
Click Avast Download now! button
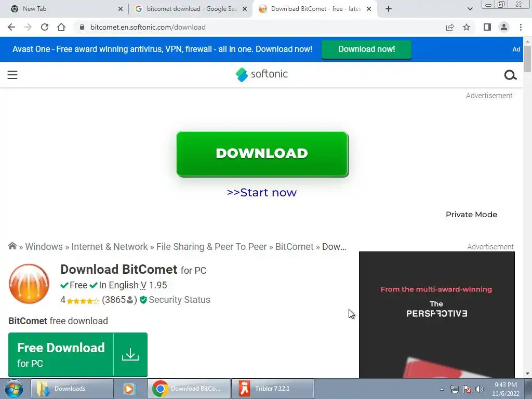pos(366,49)
